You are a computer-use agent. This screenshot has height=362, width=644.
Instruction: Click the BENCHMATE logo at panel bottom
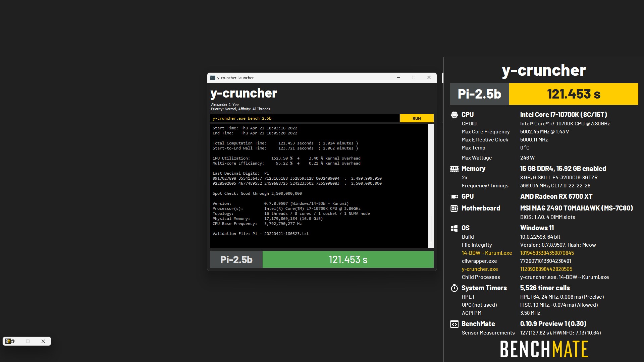click(x=544, y=349)
